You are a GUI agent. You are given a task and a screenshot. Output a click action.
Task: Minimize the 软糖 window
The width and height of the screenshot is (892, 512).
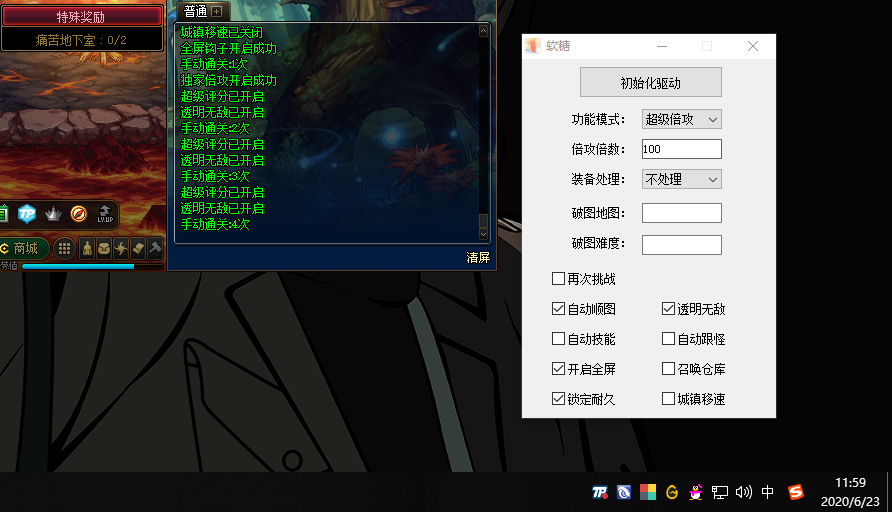662,46
